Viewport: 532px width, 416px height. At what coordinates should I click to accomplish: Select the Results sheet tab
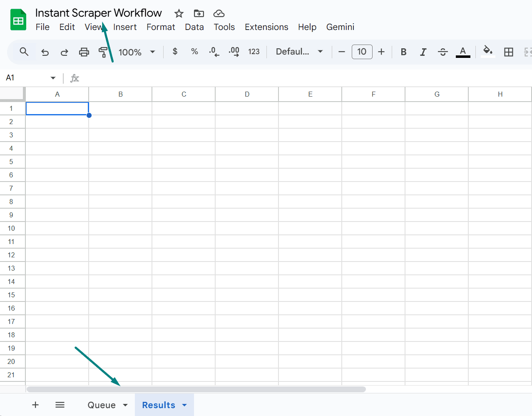point(159,405)
